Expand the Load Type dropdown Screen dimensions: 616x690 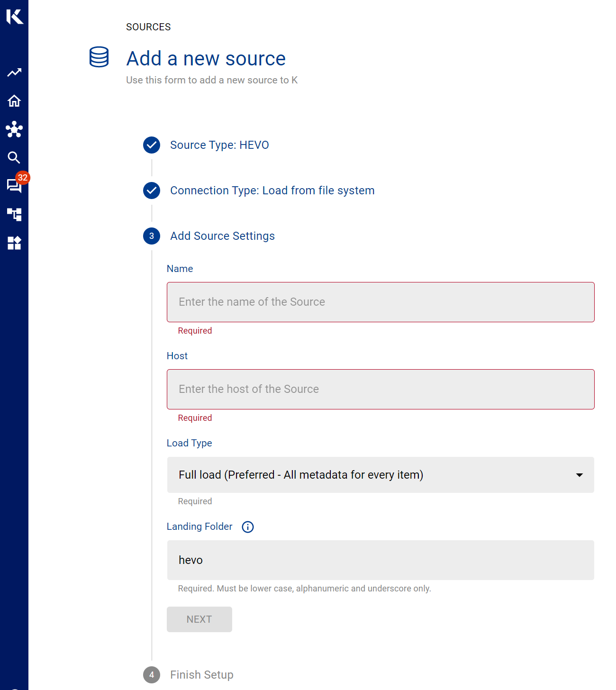click(380, 475)
